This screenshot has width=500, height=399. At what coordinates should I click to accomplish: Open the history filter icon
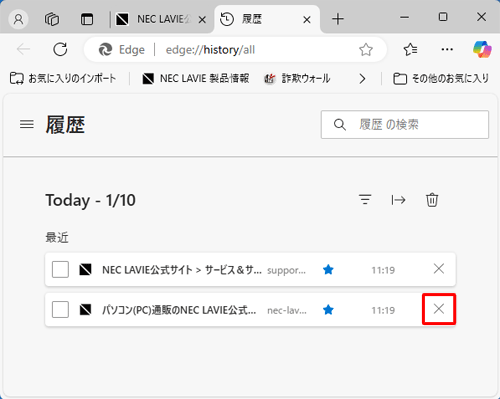(x=365, y=200)
